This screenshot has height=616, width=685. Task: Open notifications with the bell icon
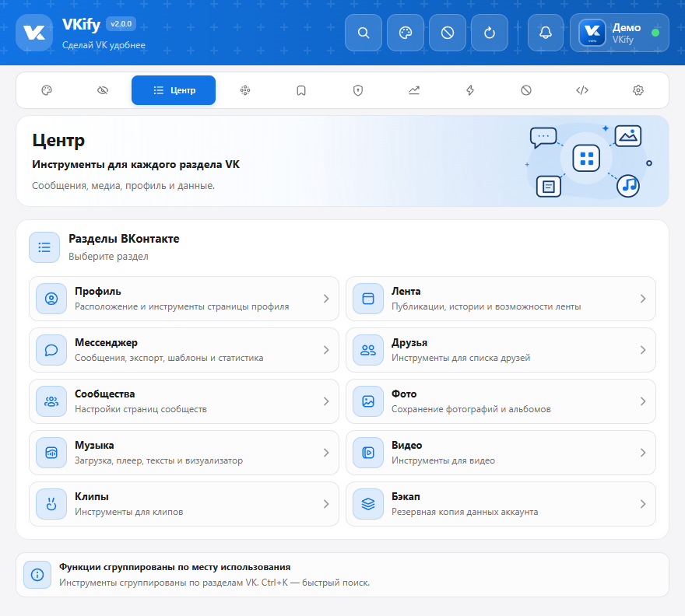[546, 33]
